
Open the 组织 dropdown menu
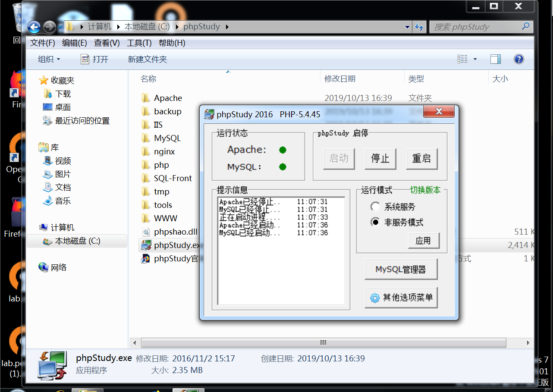coord(49,60)
